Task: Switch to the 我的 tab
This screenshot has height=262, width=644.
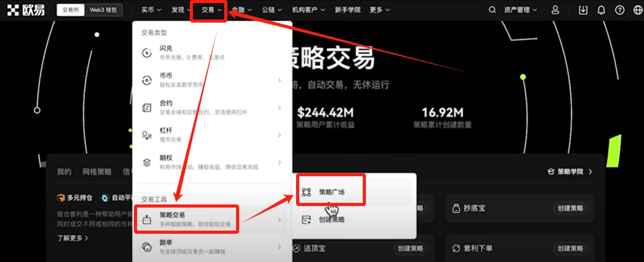Action: (64, 172)
